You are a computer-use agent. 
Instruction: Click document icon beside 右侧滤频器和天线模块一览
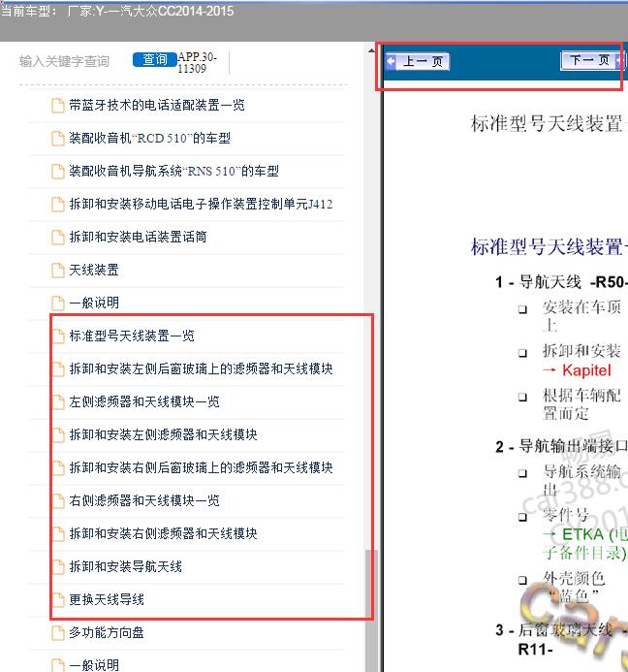tap(58, 501)
